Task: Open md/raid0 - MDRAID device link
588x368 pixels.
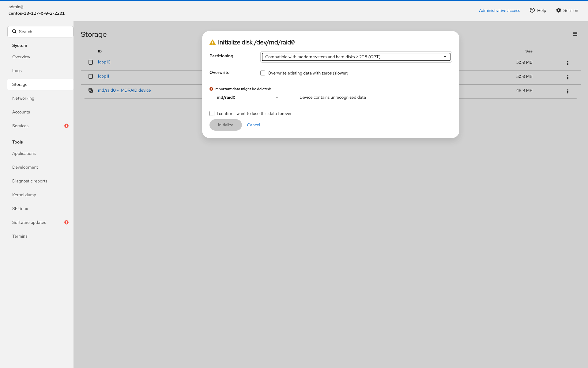Action: point(124,90)
